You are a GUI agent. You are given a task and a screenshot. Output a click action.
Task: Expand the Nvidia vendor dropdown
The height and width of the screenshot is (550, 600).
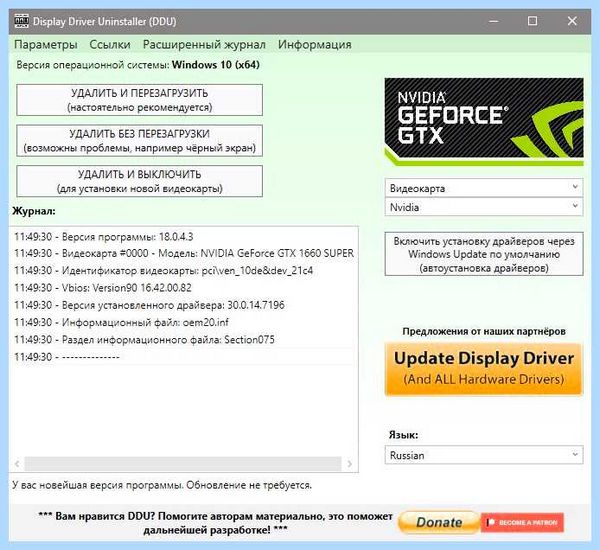pyautogui.click(x=484, y=207)
